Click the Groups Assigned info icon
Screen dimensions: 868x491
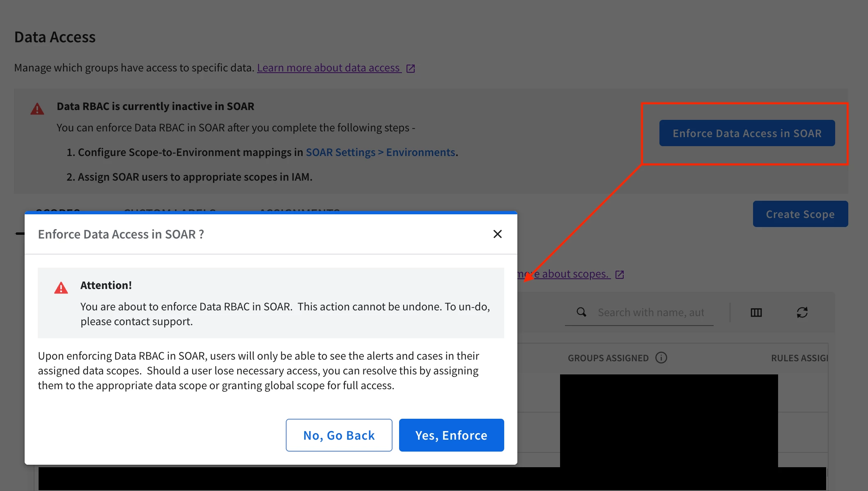(661, 358)
